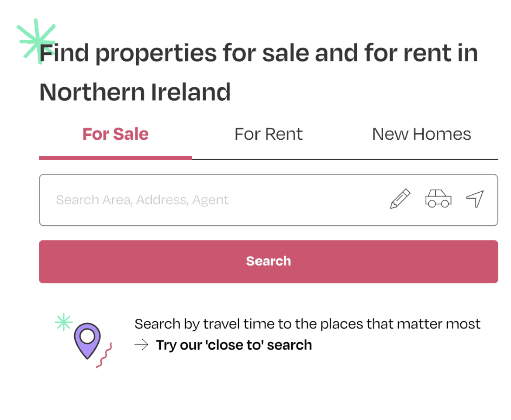This screenshot has height=420, width=511.
Task: Click the right arrow beside 'close to' search
Action: click(x=142, y=345)
